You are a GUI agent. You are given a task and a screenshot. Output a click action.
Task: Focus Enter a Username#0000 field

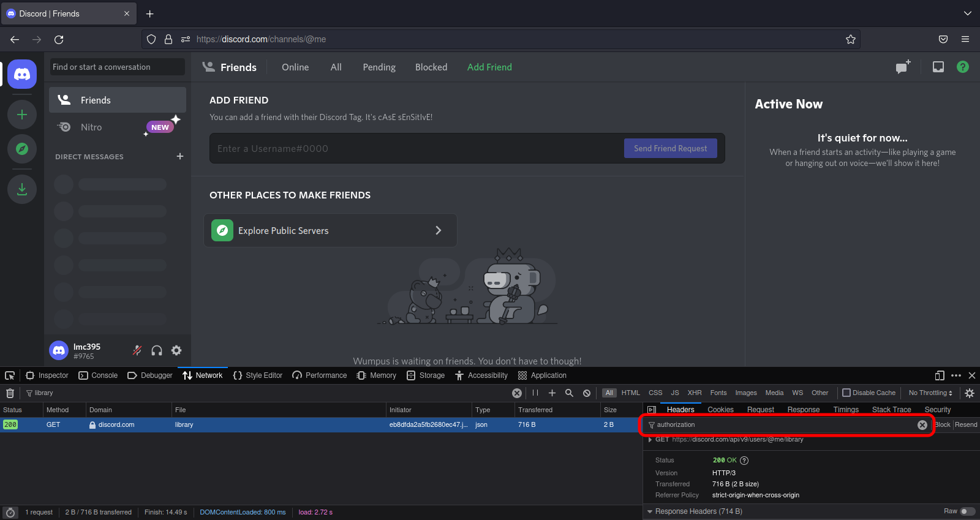coord(417,148)
